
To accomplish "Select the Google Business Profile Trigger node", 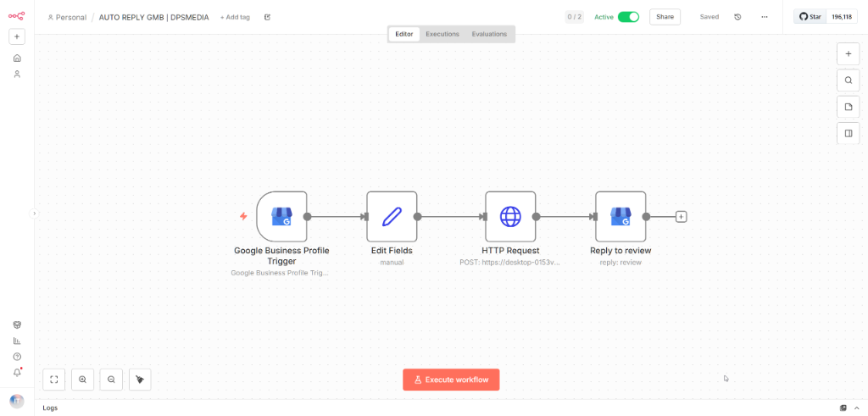I will [x=281, y=216].
